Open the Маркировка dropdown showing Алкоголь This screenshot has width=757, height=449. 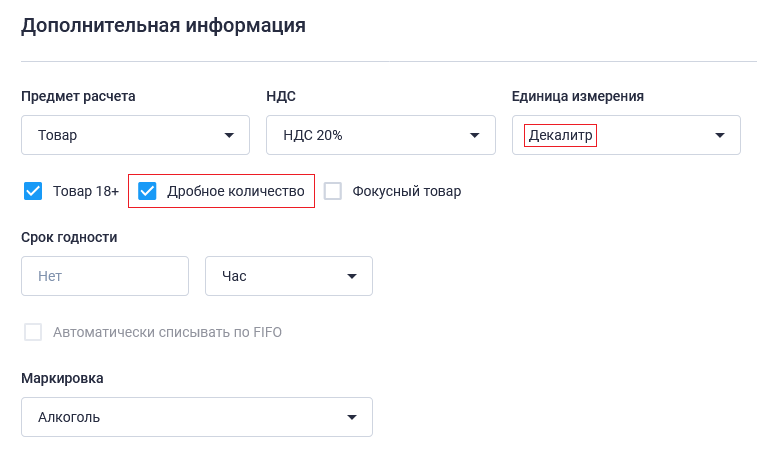pyautogui.click(x=197, y=417)
